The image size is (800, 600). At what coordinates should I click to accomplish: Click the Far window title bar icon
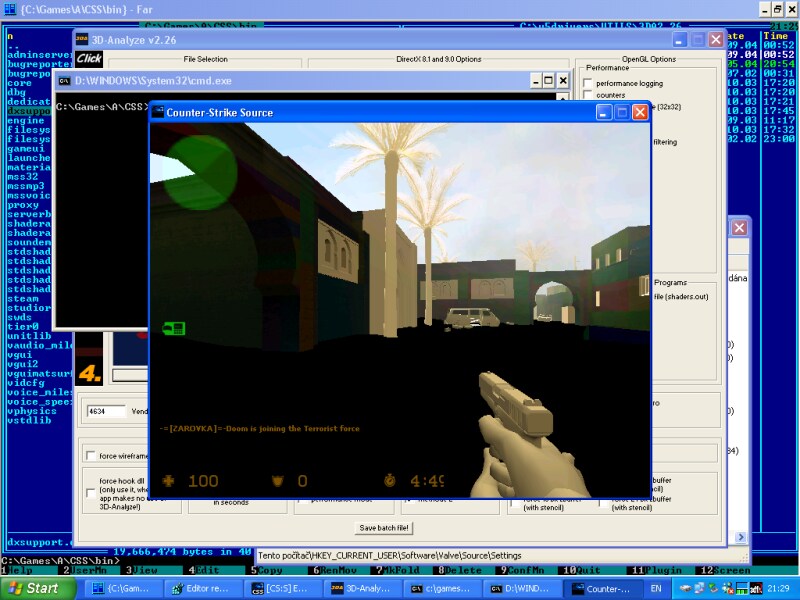click(x=10, y=9)
